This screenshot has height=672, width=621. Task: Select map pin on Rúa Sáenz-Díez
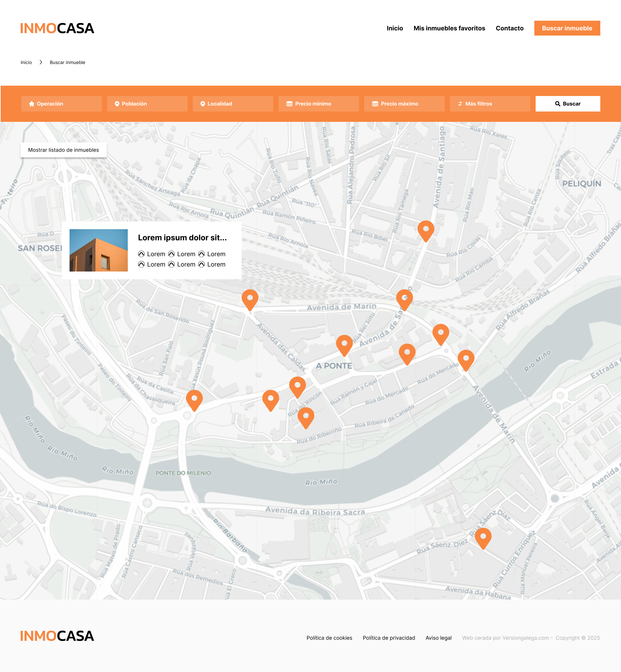[483, 538]
